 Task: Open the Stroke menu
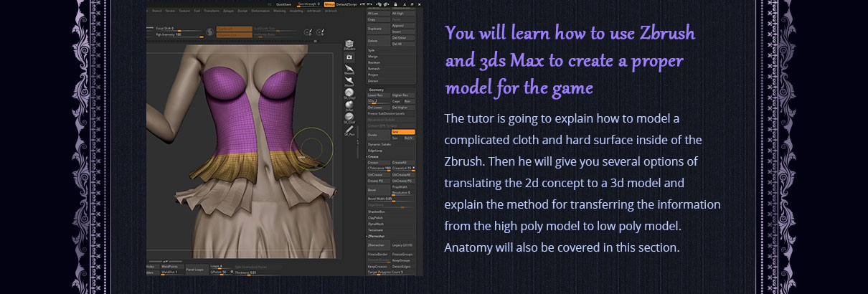point(170,11)
